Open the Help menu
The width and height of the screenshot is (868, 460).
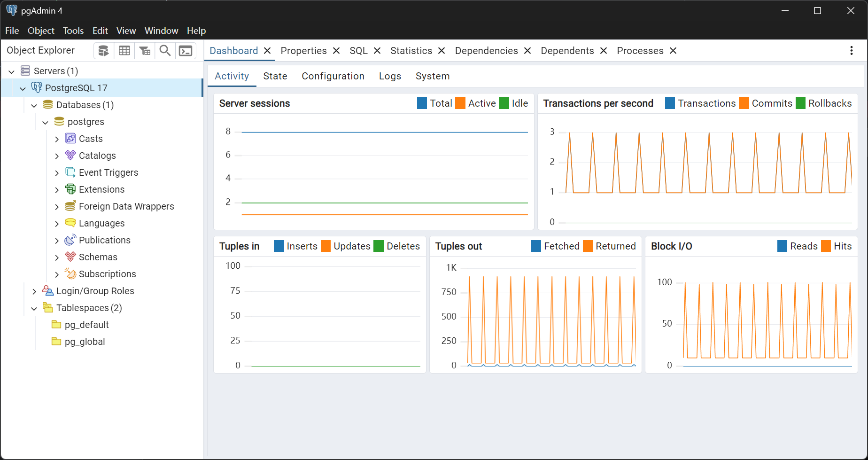[196, 31]
